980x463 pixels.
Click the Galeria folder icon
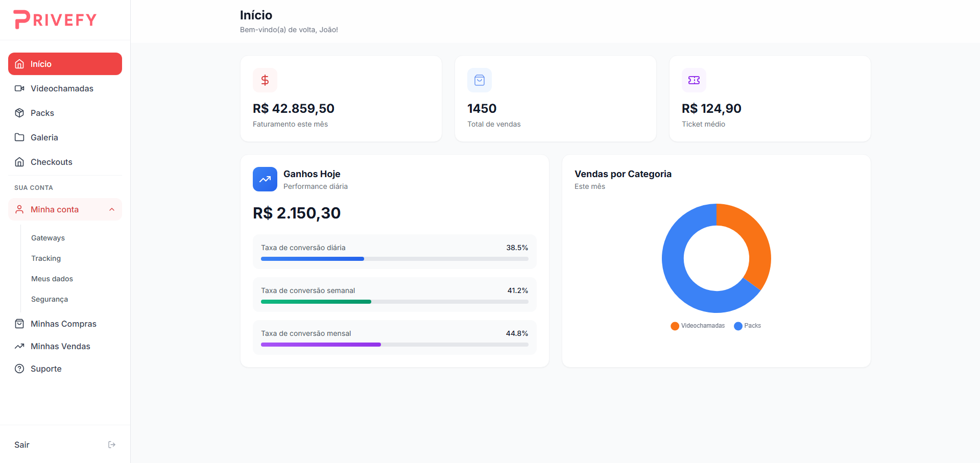[19, 137]
